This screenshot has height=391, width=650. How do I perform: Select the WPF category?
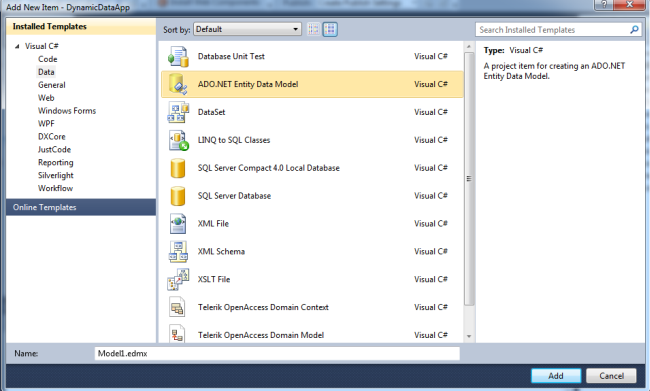46,124
